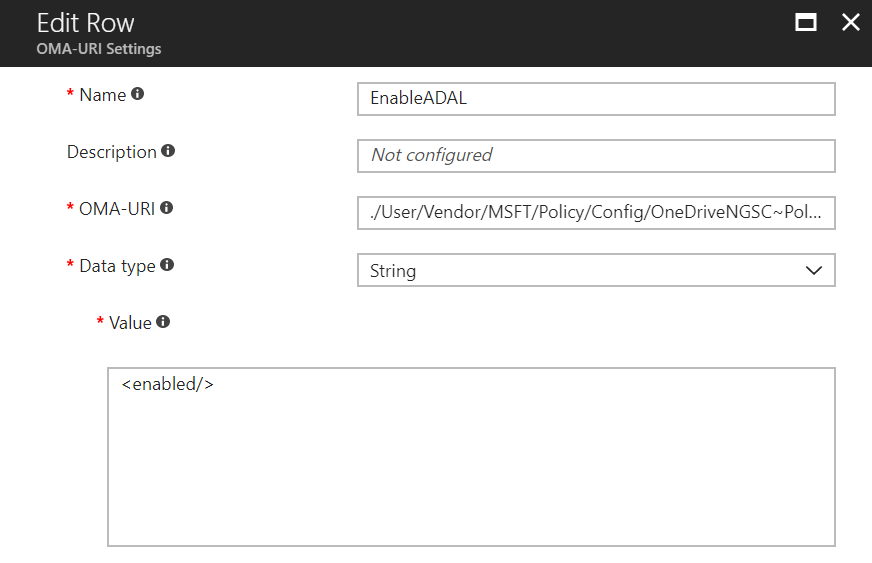Click the Edit Row title heading
This screenshot has width=872, height=563.
pos(86,23)
